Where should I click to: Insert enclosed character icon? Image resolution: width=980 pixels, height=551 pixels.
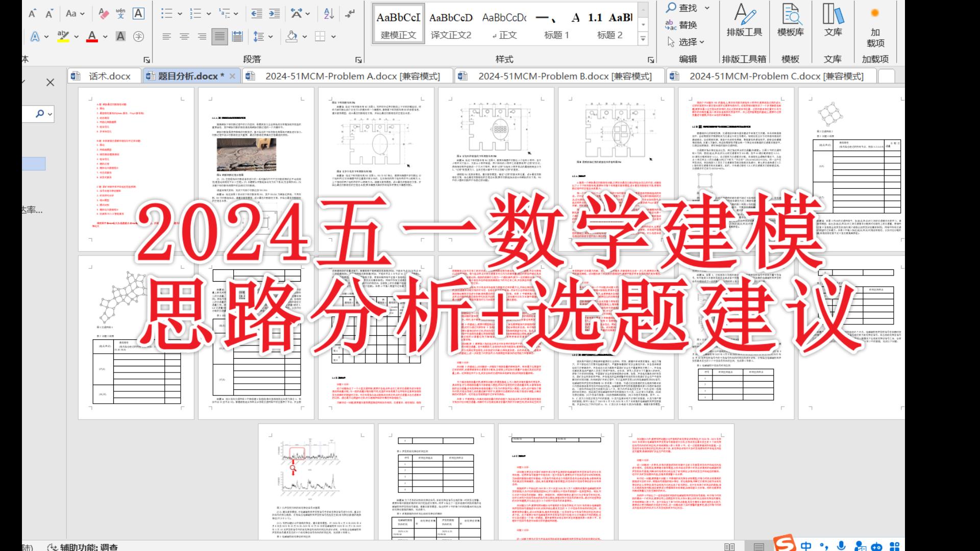click(138, 36)
